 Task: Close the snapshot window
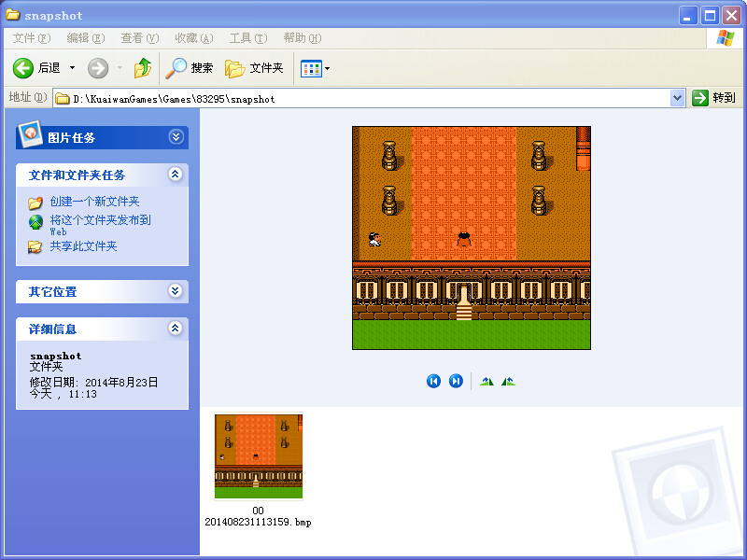(x=732, y=15)
